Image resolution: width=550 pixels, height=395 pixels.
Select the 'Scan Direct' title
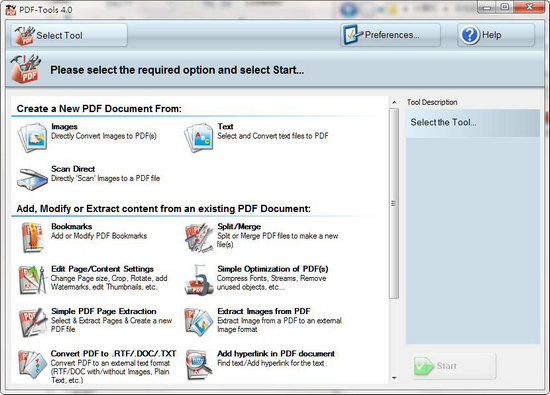click(73, 169)
